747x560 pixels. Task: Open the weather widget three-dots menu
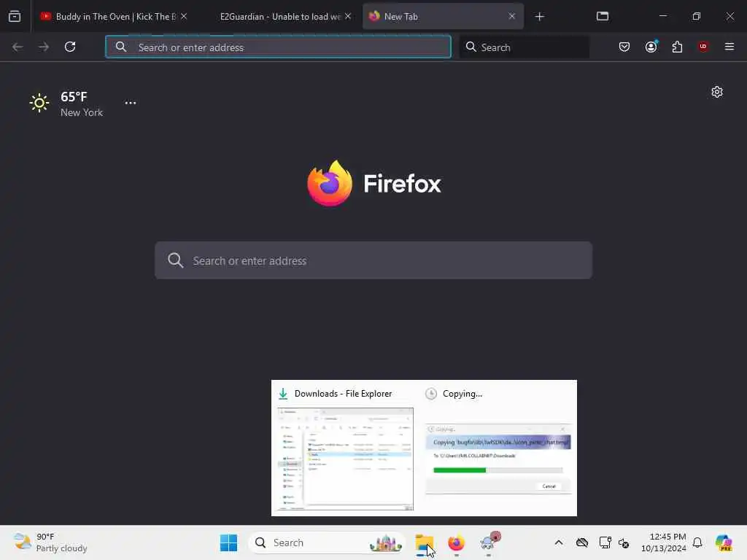click(x=131, y=103)
